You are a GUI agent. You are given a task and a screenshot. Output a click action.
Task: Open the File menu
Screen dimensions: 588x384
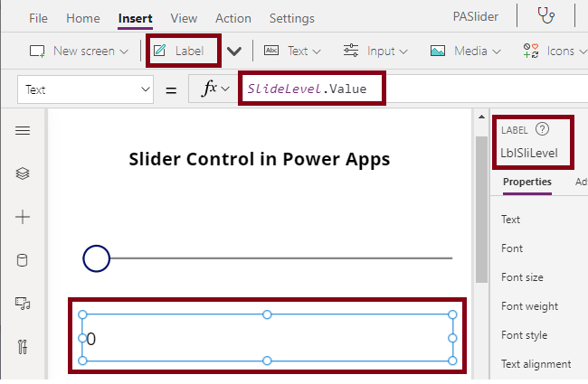click(38, 18)
